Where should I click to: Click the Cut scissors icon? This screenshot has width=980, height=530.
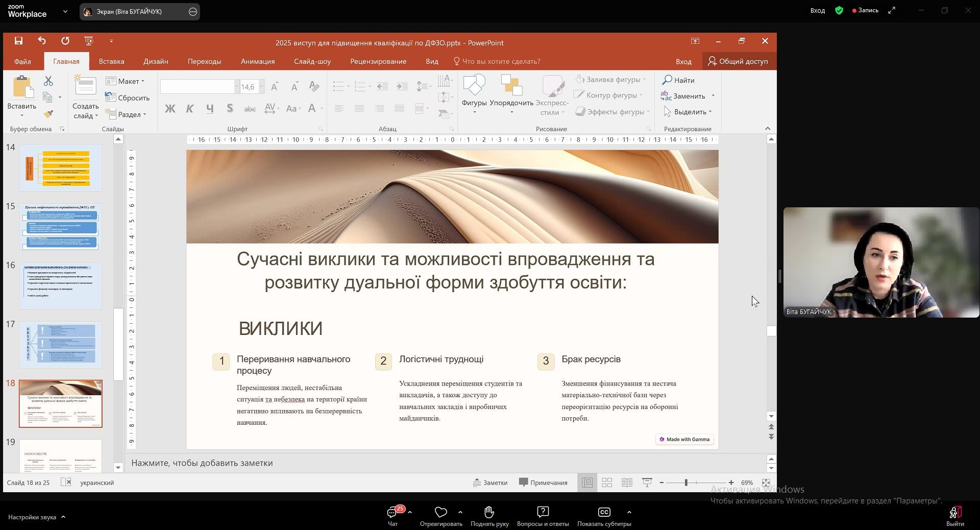click(48, 81)
